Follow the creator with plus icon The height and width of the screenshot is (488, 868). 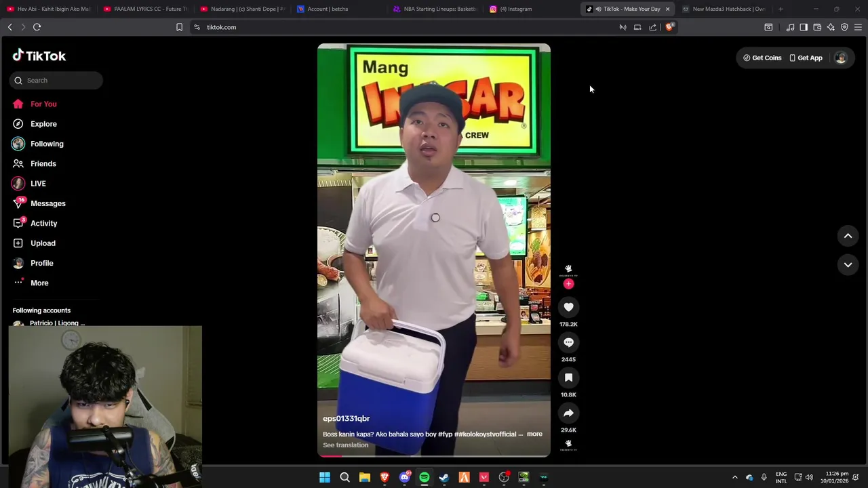point(568,284)
